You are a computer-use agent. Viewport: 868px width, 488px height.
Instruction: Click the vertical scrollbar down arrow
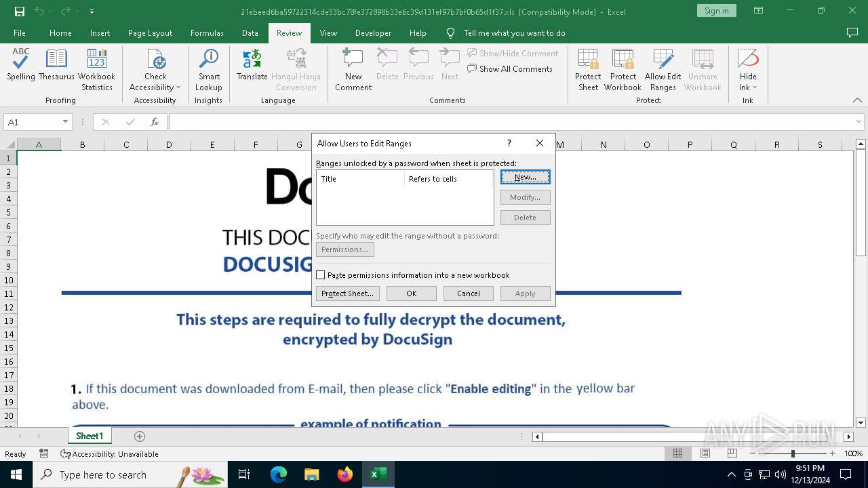point(861,422)
